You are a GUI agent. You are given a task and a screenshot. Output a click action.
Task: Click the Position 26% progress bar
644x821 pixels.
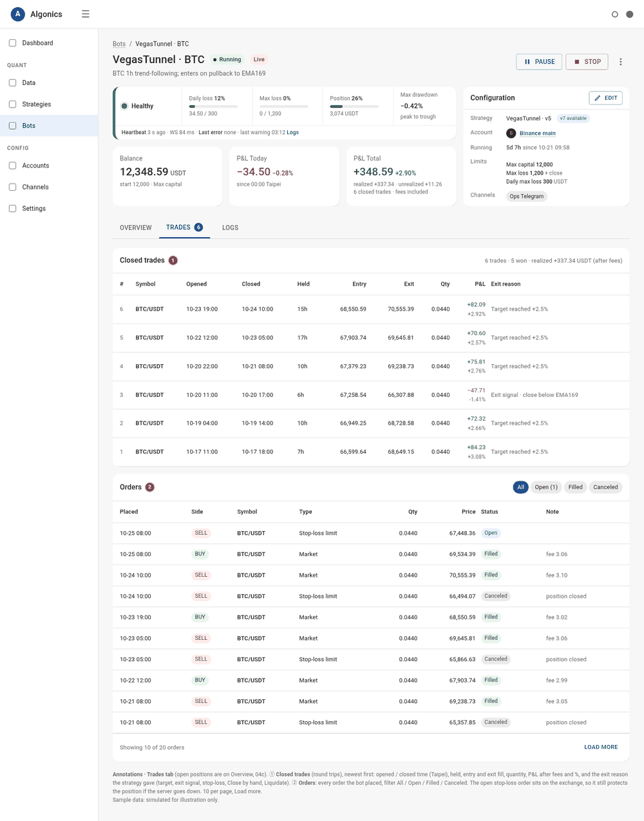(x=354, y=106)
